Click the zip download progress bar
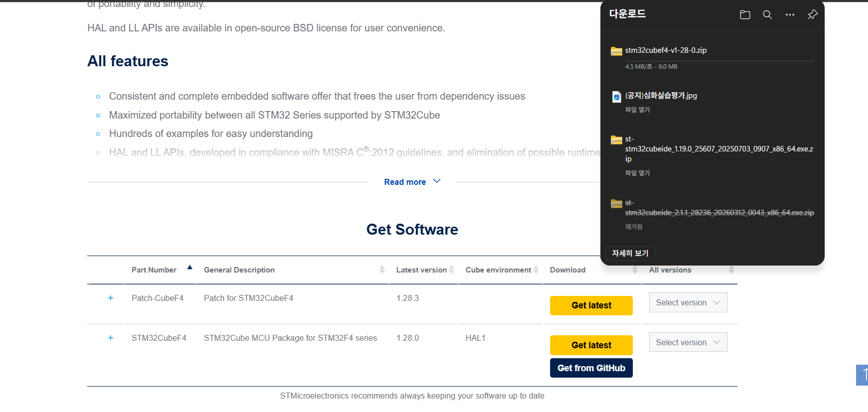Image resolution: width=868 pixels, height=412 pixels. click(720, 61)
